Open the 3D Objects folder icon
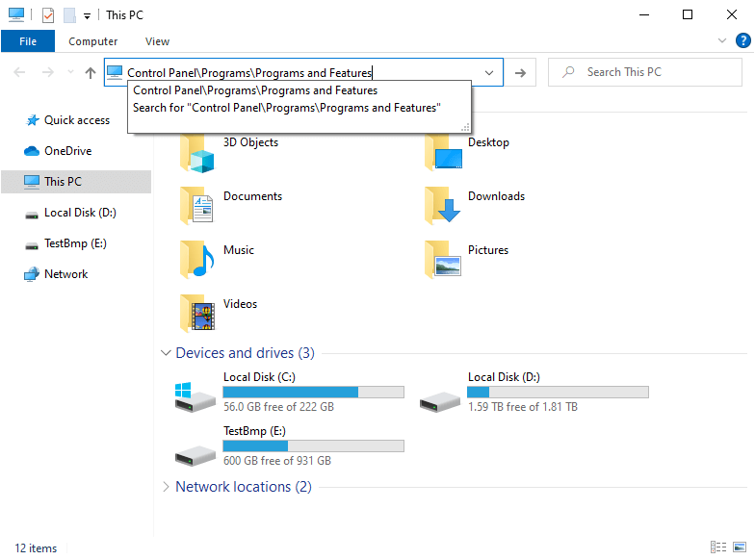Screen dimensions: 755x560 click(x=196, y=153)
